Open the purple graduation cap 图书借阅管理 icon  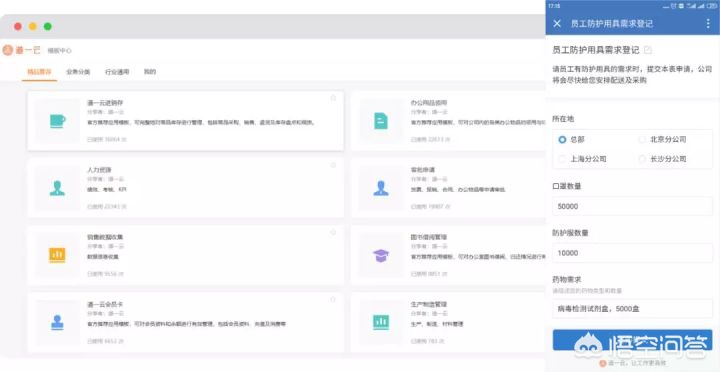click(x=381, y=255)
